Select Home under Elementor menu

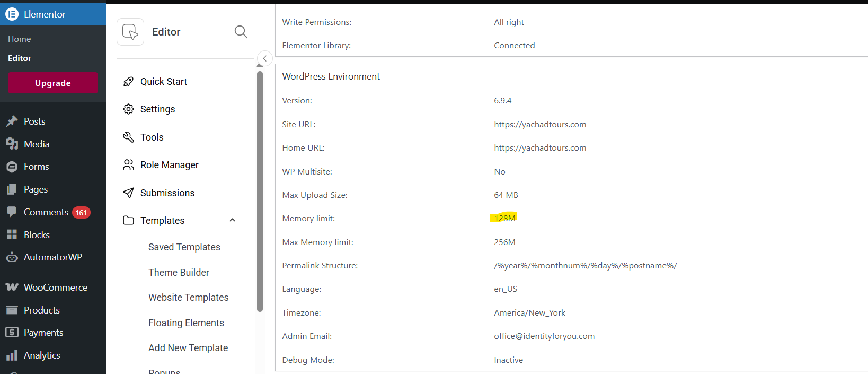tap(20, 39)
